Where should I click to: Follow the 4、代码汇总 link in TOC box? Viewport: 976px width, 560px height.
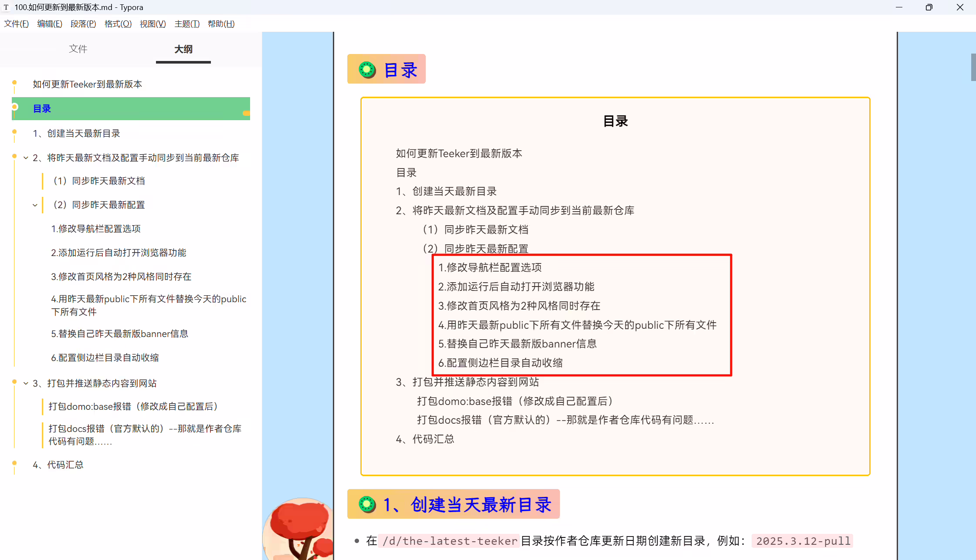pos(425,439)
